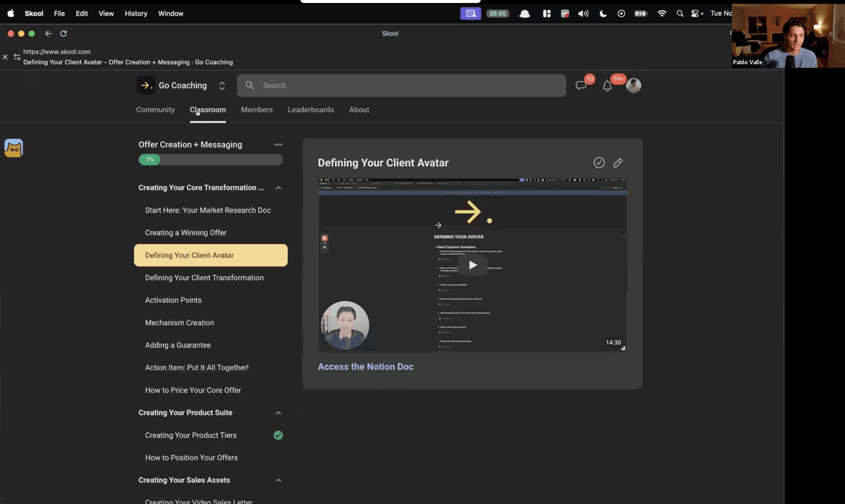Viewport: 845px width, 504px height.
Task: Click the search magnifier icon in Skool
Action: [250, 85]
